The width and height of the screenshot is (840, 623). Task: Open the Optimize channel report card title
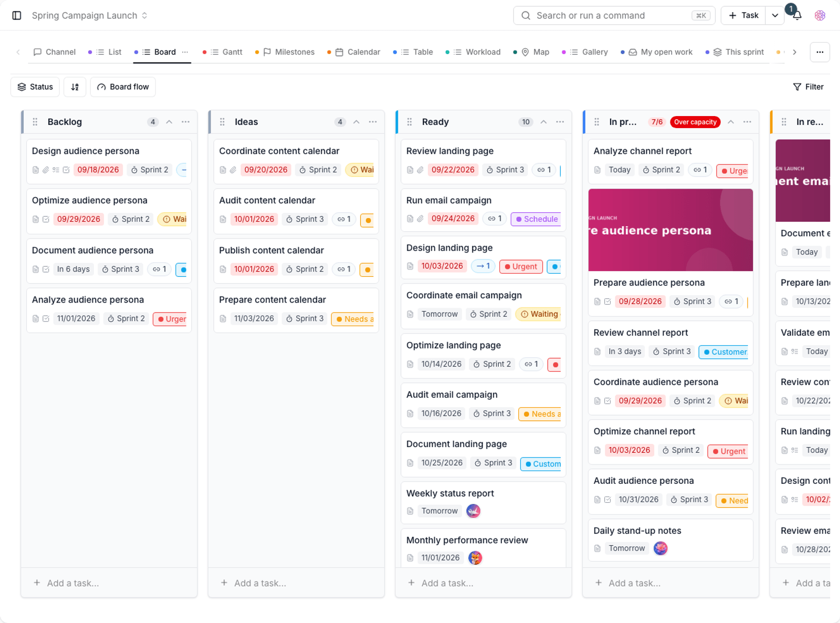coord(644,431)
